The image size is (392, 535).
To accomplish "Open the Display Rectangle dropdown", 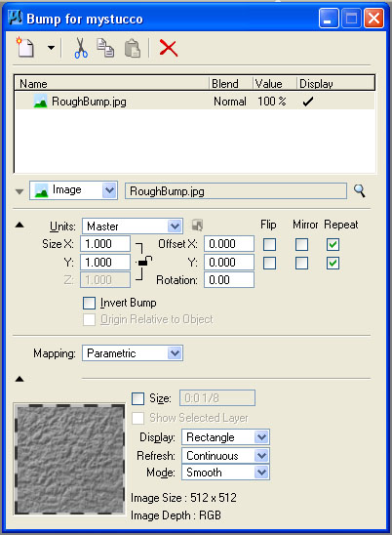I will point(225,437).
